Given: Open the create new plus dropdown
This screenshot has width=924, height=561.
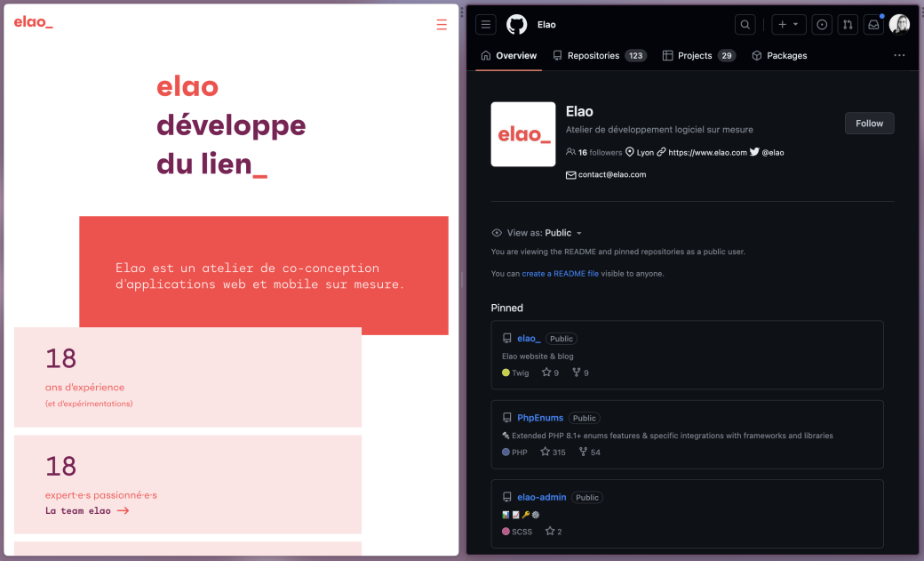Looking at the screenshot, I should (788, 25).
